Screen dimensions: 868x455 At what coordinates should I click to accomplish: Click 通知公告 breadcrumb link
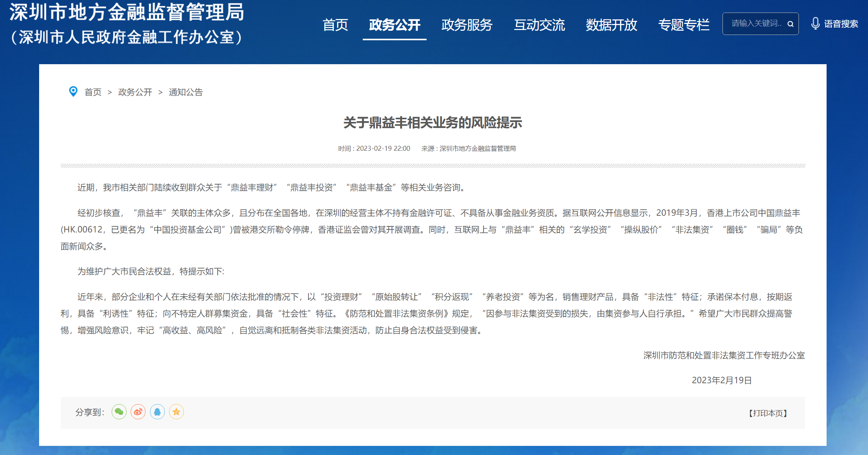click(x=185, y=92)
